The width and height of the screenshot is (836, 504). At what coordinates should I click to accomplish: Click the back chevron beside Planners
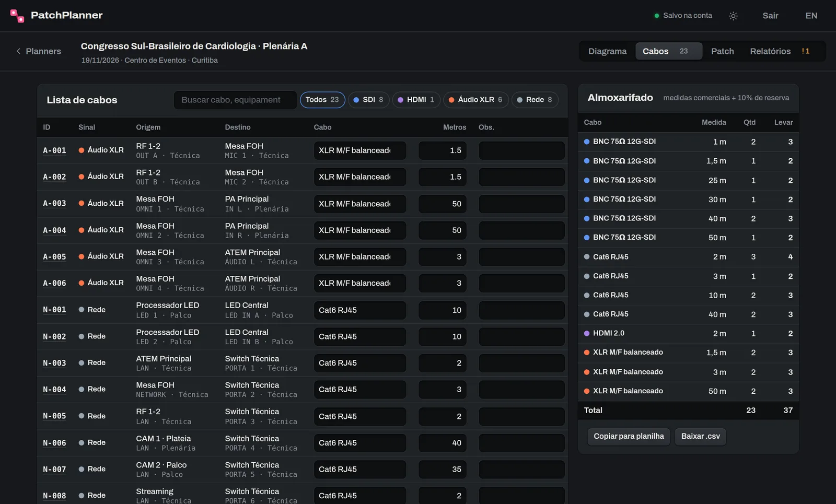[x=18, y=51]
